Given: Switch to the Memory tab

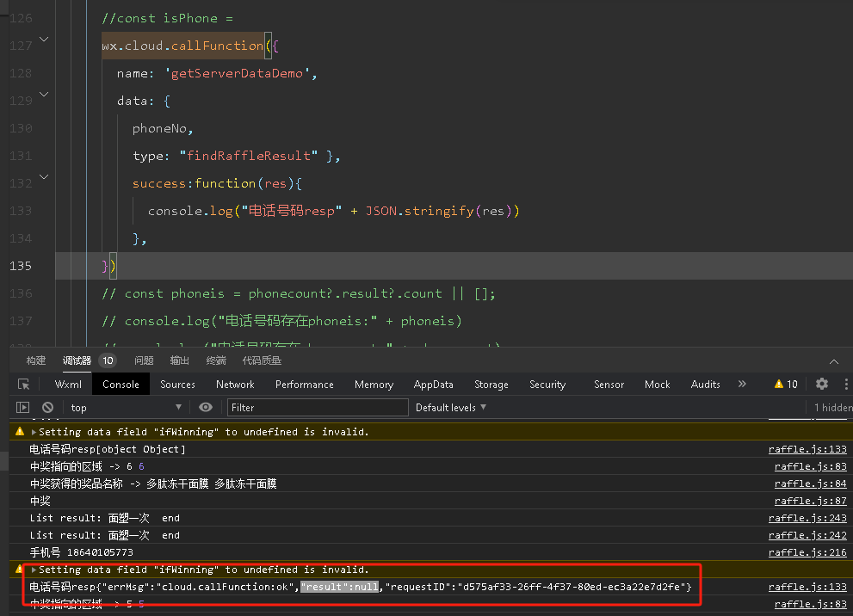Looking at the screenshot, I should tap(374, 385).
